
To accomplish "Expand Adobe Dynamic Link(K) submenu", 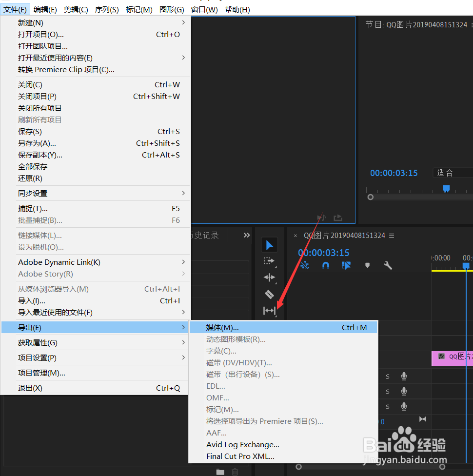I will coord(96,262).
